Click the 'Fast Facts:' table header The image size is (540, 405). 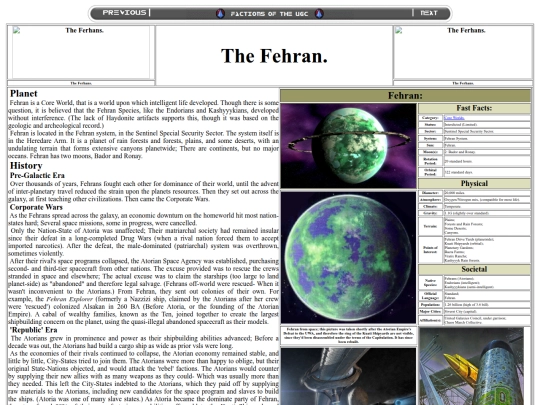[474, 108]
